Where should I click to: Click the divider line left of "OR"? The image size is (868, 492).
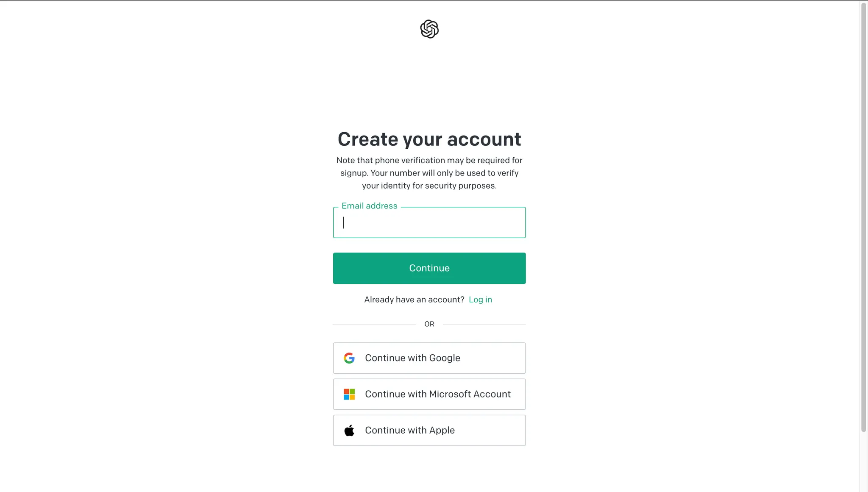(374, 324)
